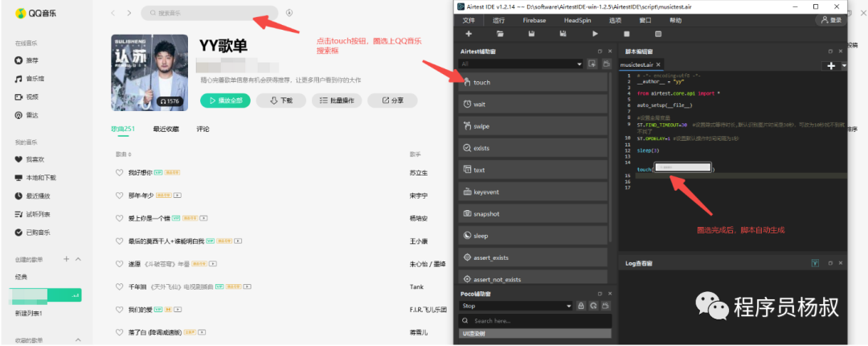The width and height of the screenshot is (868, 346).
Task: Collapse the 创建的歌单 section chevron
Action: pyautogui.click(x=78, y=259)
